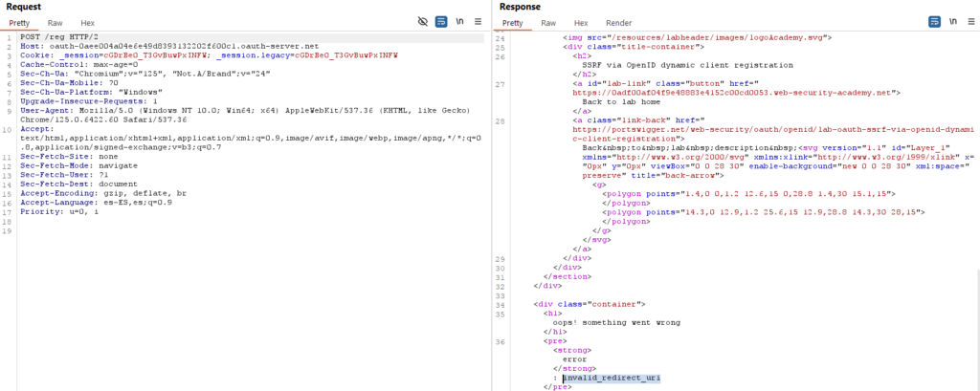The image size is (980, 391).
Task: Toggle word wrap icon in Request panel
Action: pyautogui.click(x=441, y=21)
